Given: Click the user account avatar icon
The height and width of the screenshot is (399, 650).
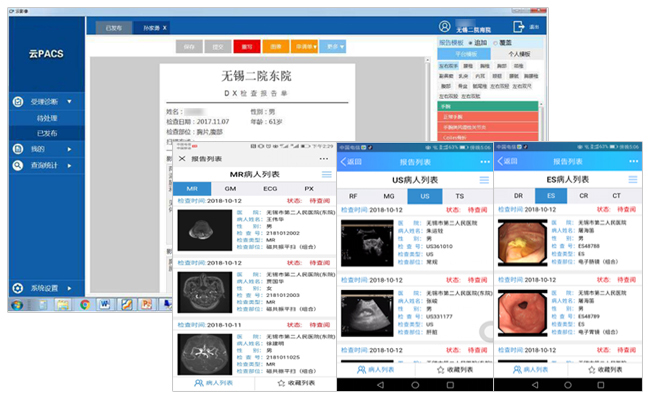Looking at the screenshot, I should [x=444, y=27].
